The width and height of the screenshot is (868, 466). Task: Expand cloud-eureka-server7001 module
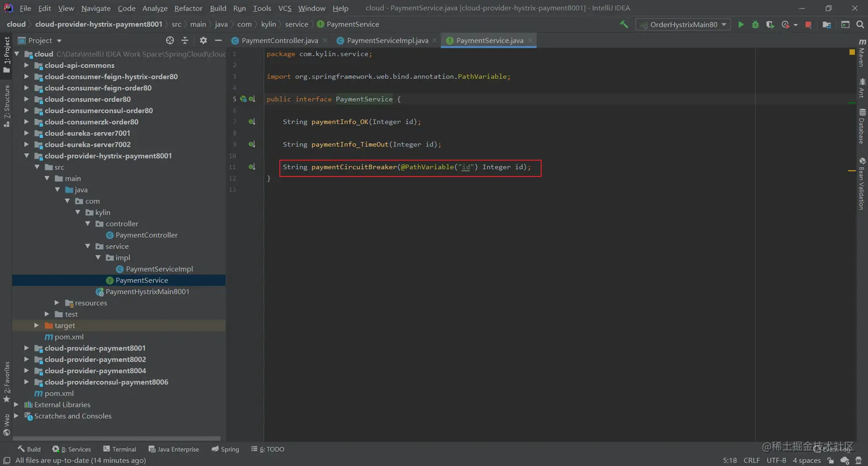coord(26,133)
